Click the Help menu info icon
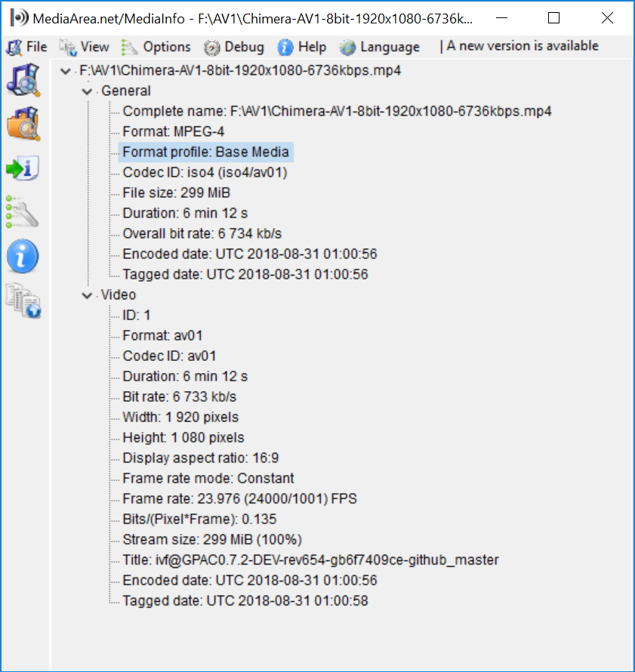Viewport: 635px width, 672px height. tap(285, 47)
